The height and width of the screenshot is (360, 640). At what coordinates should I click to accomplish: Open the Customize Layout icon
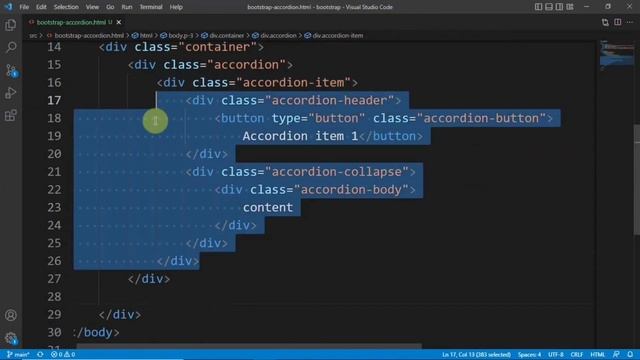[x=570, y=7]
